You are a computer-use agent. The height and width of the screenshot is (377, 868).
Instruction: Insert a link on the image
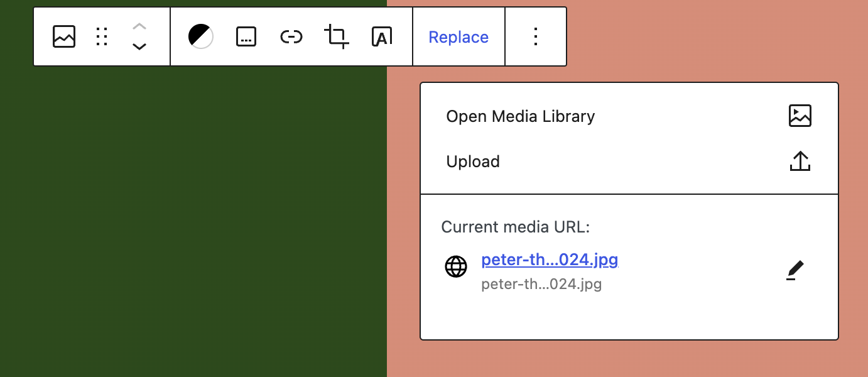pos(291,36)
